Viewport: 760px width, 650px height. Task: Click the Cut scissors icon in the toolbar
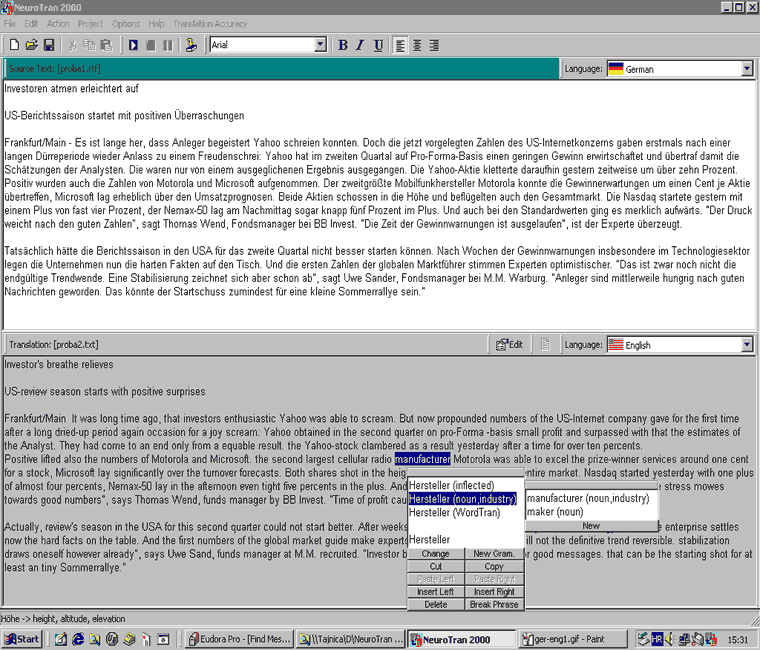tap(73, 45)
